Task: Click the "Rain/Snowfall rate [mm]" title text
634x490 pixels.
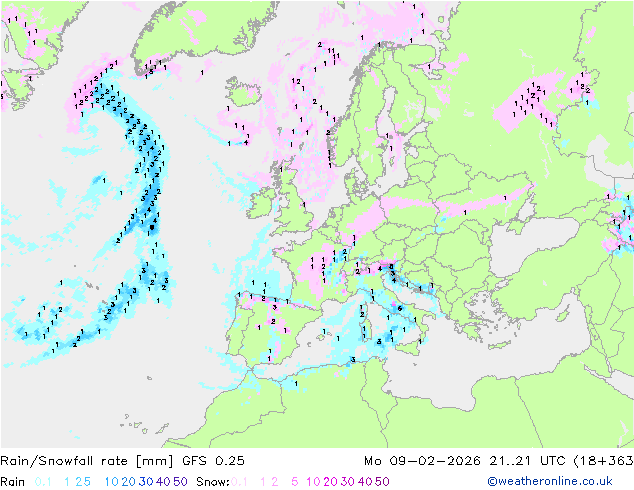Action: pos(87,461)
